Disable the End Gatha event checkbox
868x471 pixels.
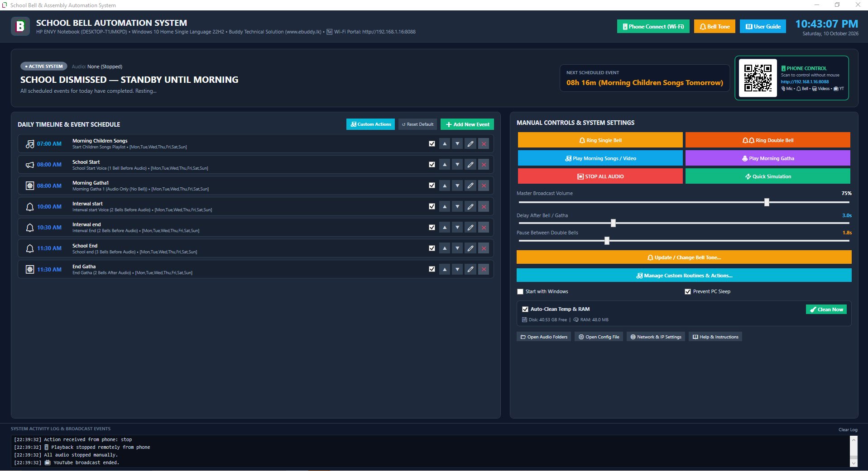pos(432,269)
